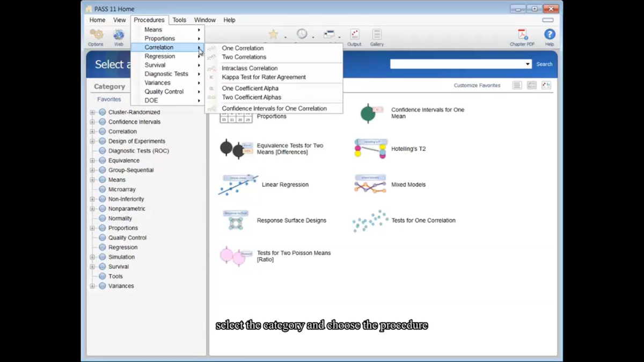
Task: Open the Help menu
Action: point(229,20)
